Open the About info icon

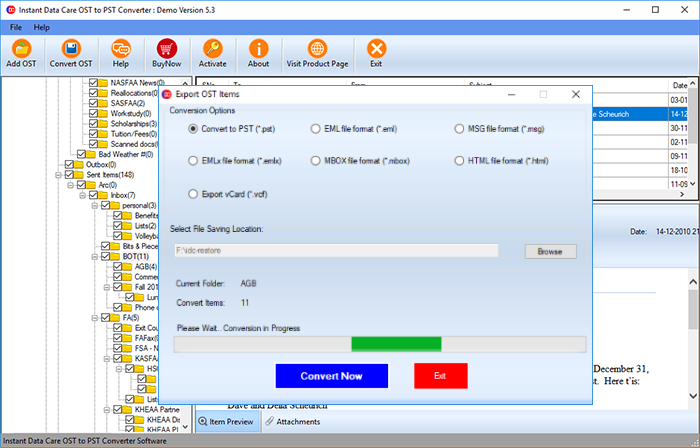(x=258, y=48)
